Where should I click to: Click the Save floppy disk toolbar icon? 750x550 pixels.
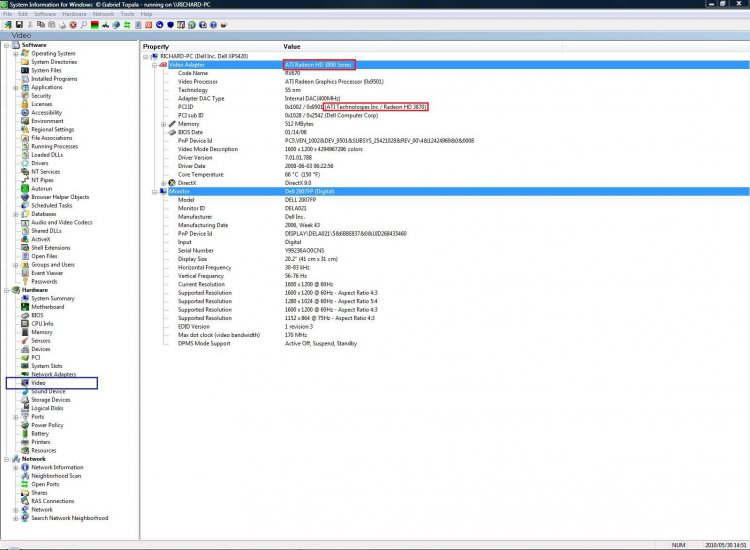19,24
